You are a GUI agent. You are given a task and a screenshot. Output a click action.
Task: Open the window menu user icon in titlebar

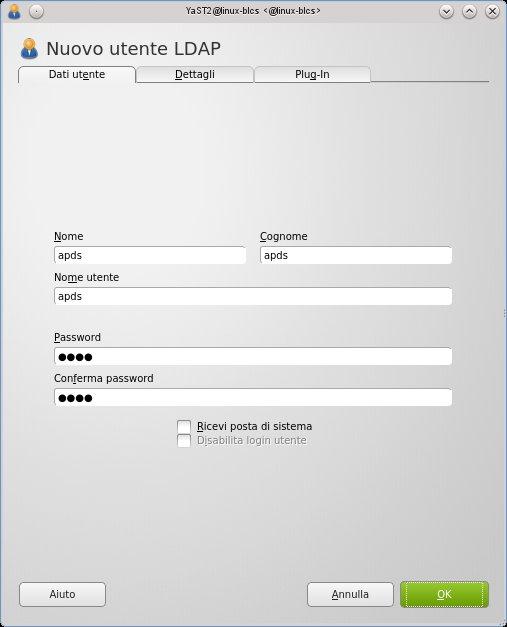coord(14,12)
